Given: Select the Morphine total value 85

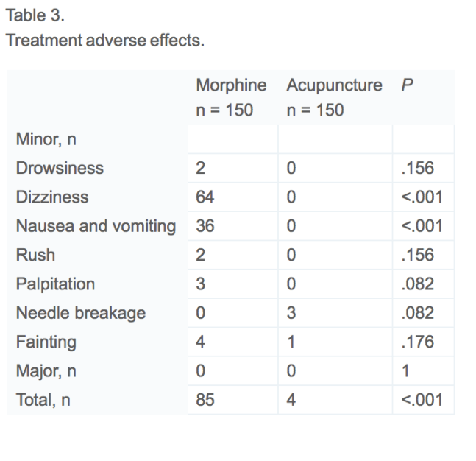Looking at the screenshot, I should click(x=205, y=401).
